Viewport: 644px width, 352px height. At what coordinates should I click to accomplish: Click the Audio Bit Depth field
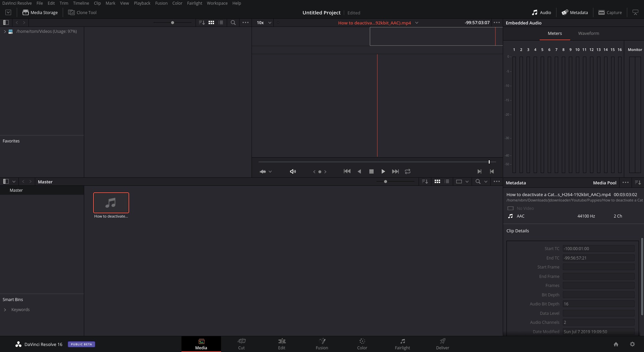(x=599, y=304)
